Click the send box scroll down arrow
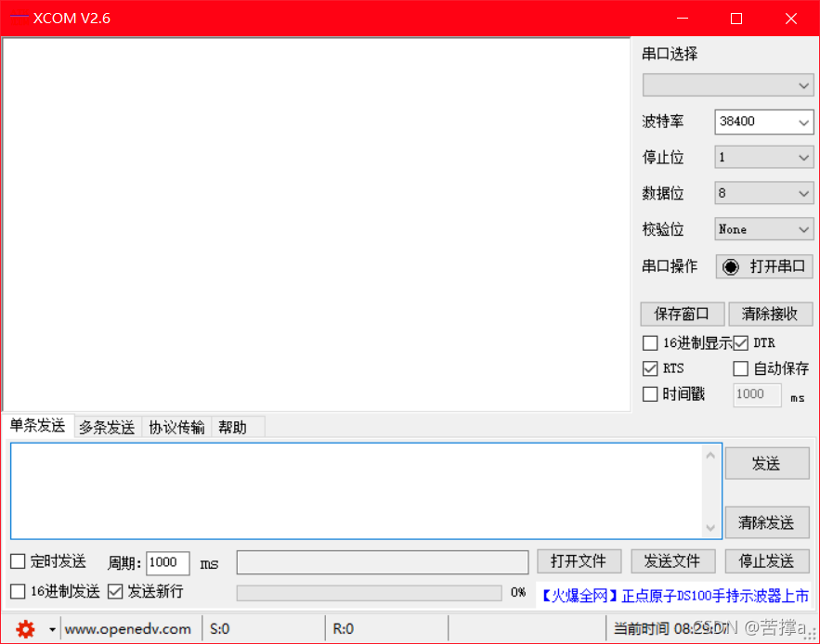Viewport: 820px width, 644px height. point(710,527)
